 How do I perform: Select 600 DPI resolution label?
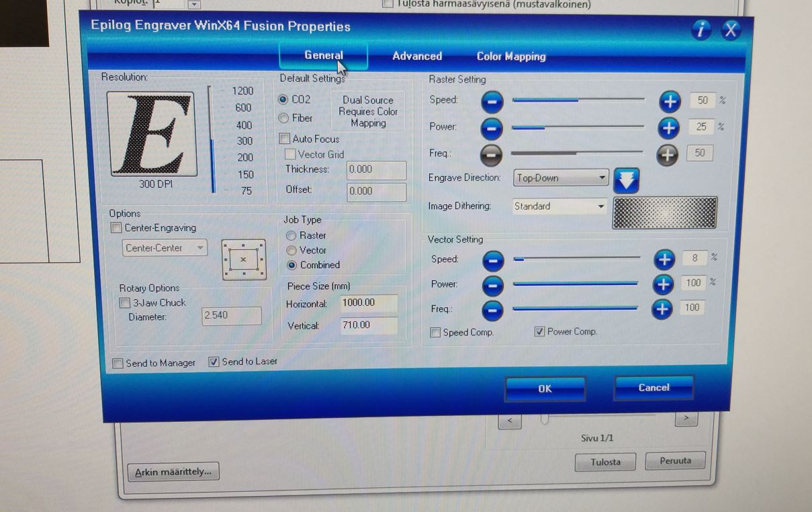[243, 108]
